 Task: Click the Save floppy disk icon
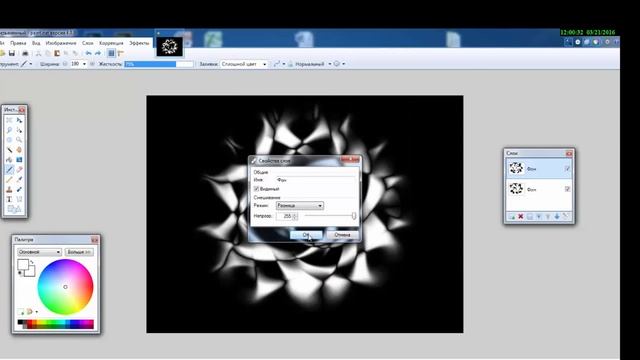point(11,53)
